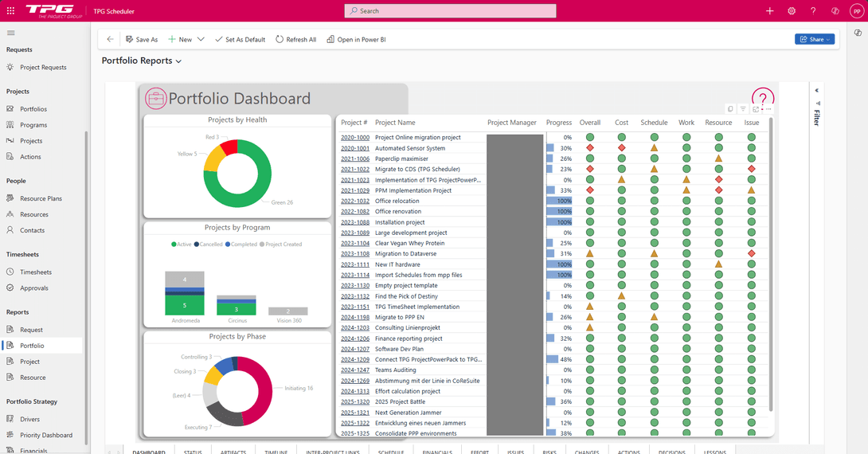This screenshot has height=454, width=868.
Task: Open Resource Plans in the sidebar
Action: [41, 198]
